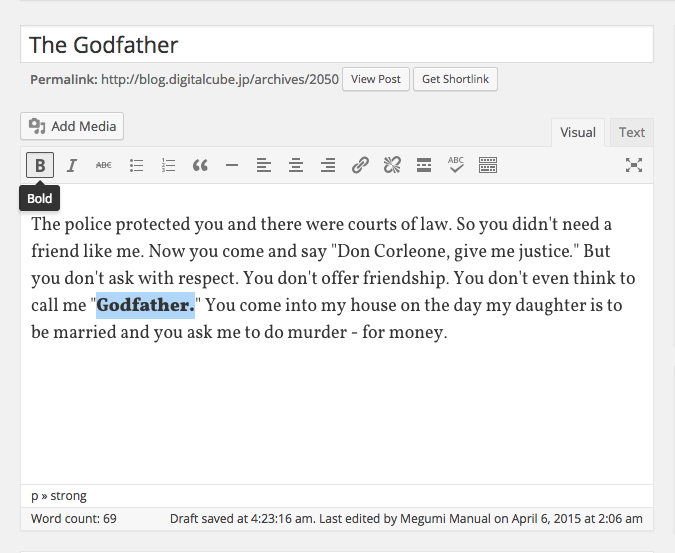Apply blockquote formatting
675x553 pixels.
(200, 166)
